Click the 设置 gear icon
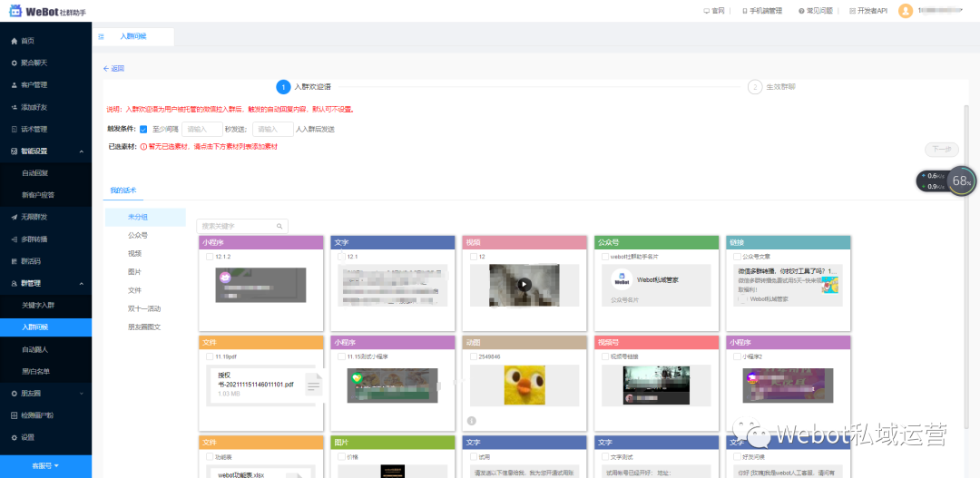This screenshot has width=980, height=478. tap(15, 437)
